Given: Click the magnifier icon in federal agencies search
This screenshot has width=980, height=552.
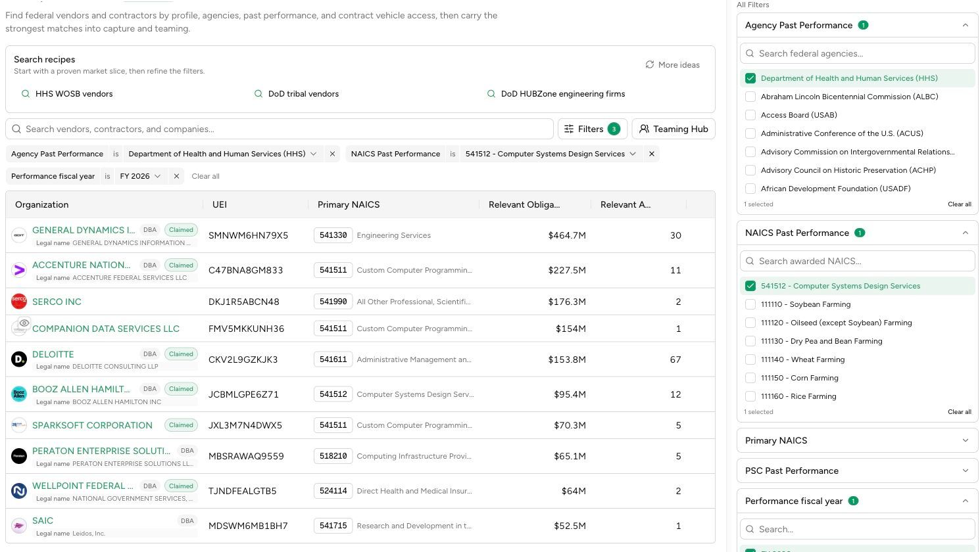Looking at the screenshot, I should (x=750, y=53).
